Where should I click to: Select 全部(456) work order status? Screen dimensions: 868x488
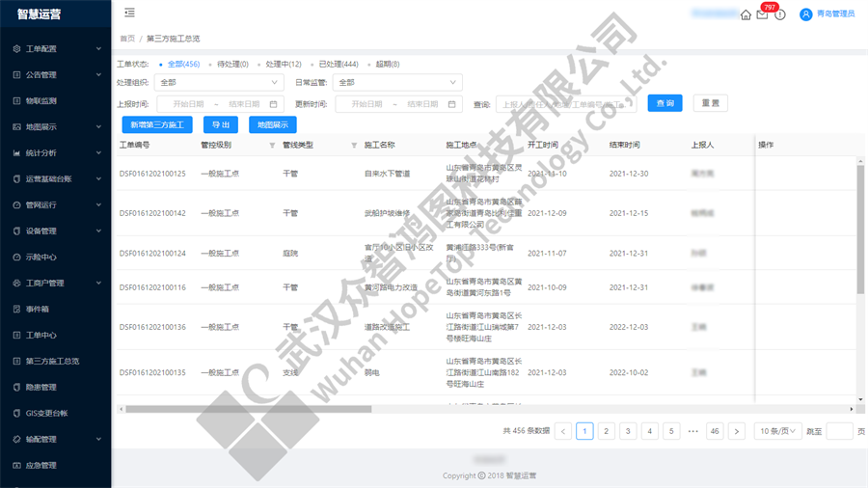184,65
